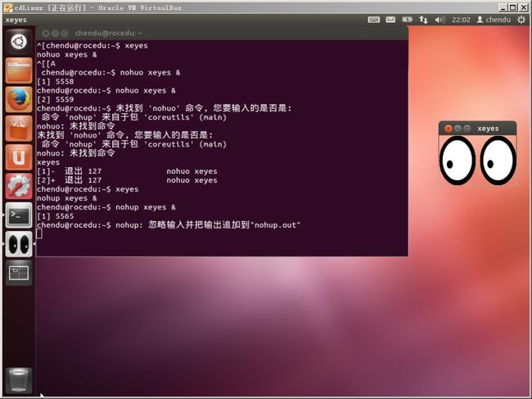Focus the xeyes launcher icon
This screenshot has width=532, height=399.
click(19, 244)
